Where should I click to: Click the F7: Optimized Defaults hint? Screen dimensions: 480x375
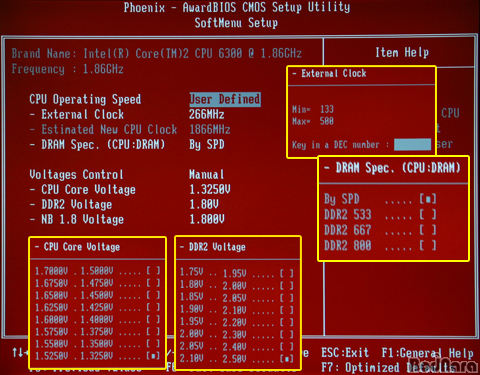[x=388, y=367]
